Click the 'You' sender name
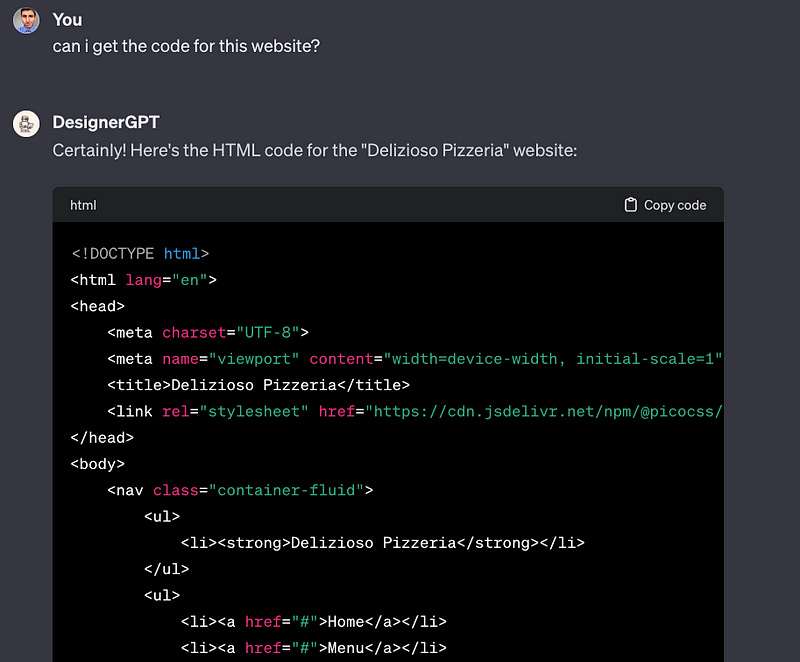 coord(67,20)
